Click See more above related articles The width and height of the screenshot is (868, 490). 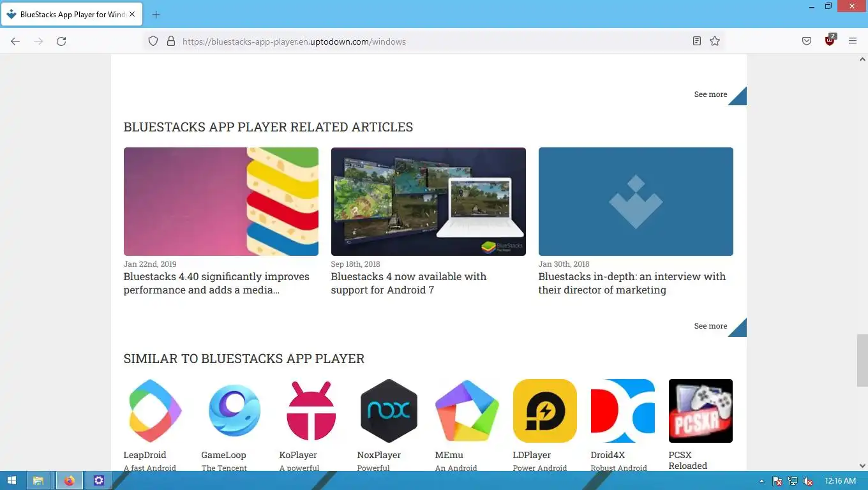click(x=710, y=94)
